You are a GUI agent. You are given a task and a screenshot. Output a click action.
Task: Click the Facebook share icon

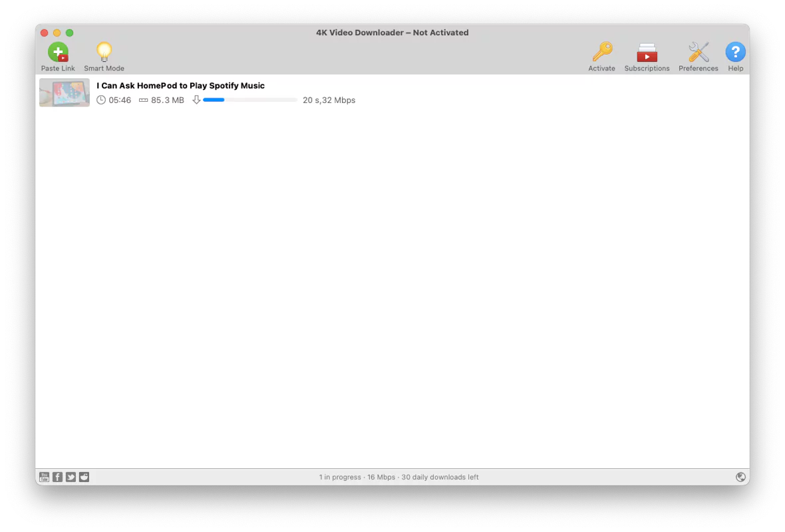57,477
